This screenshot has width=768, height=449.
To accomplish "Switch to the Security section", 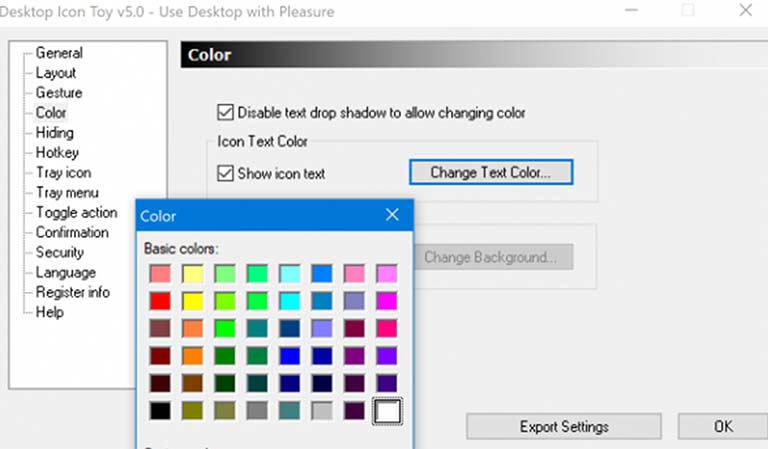I will point(60,253).
